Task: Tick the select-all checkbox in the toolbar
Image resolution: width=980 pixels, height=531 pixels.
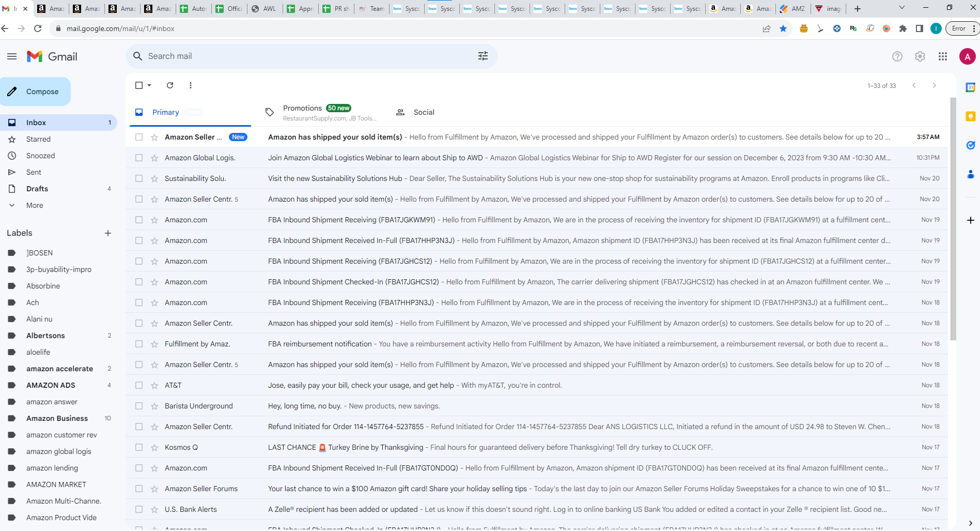Action: pos(139,85)
